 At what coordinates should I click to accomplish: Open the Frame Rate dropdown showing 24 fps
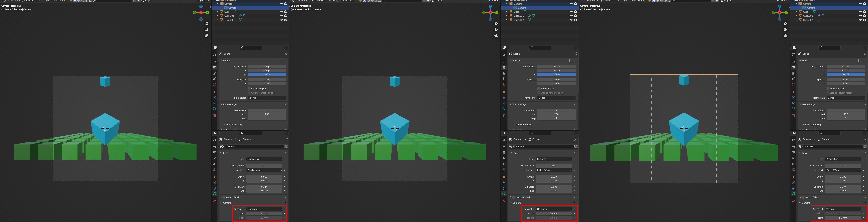point(267,98)
